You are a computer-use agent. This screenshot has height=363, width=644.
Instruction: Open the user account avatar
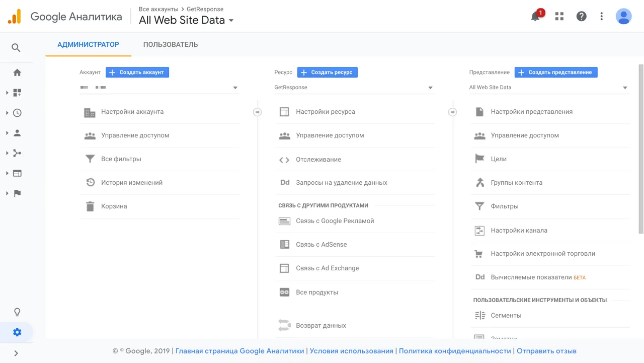click(x=624, y=16)
